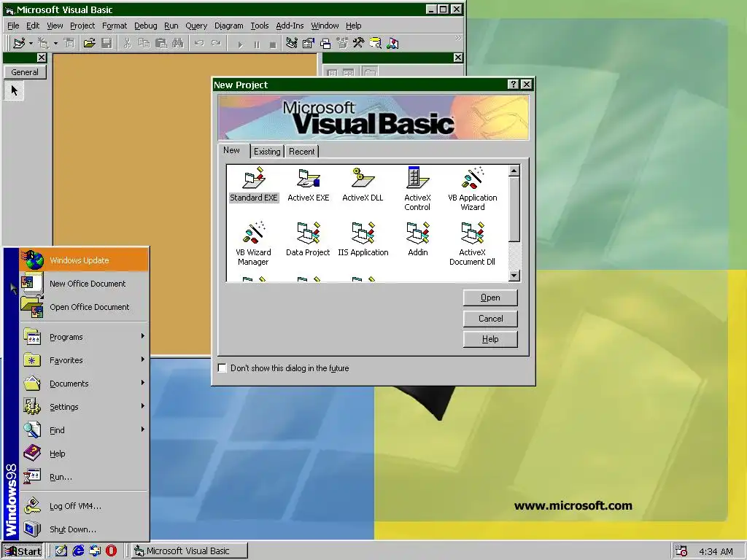747x560 pixels.
Task: Click the Open button in New Project
Action: (x=490, y=297)
